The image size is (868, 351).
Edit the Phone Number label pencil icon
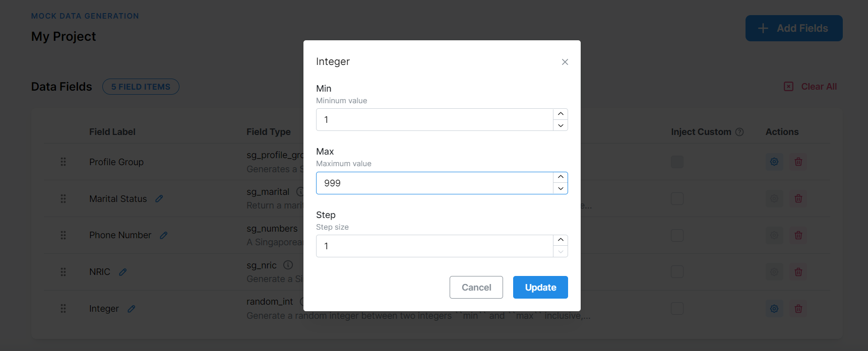coord(164,235)
